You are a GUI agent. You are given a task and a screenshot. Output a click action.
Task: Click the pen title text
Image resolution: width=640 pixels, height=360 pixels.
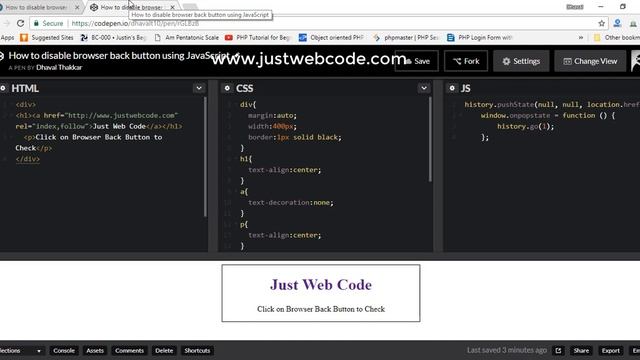pyautogui.click(x=119, y=56)
